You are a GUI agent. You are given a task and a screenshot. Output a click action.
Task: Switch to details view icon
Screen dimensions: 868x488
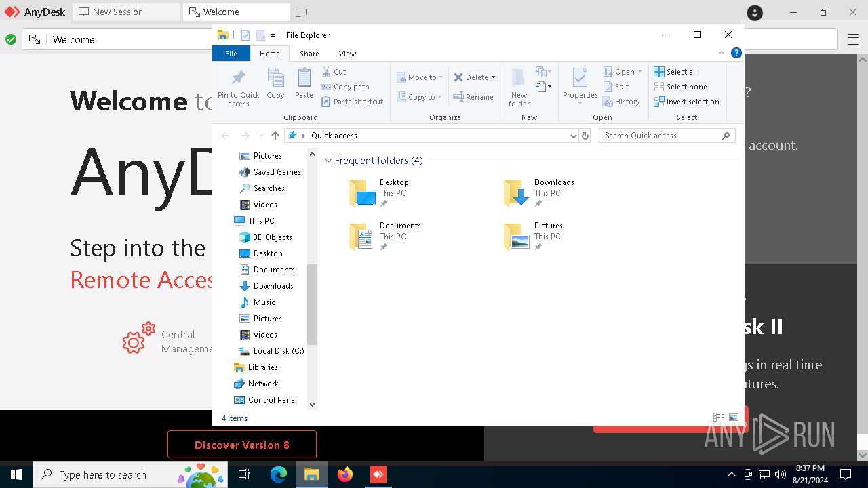click(719, 418)
